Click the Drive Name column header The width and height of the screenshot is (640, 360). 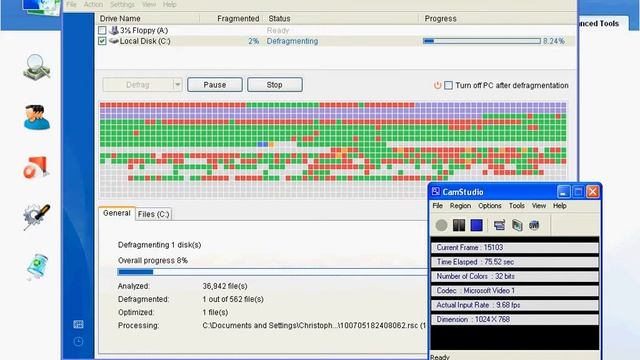click(120, 19)
